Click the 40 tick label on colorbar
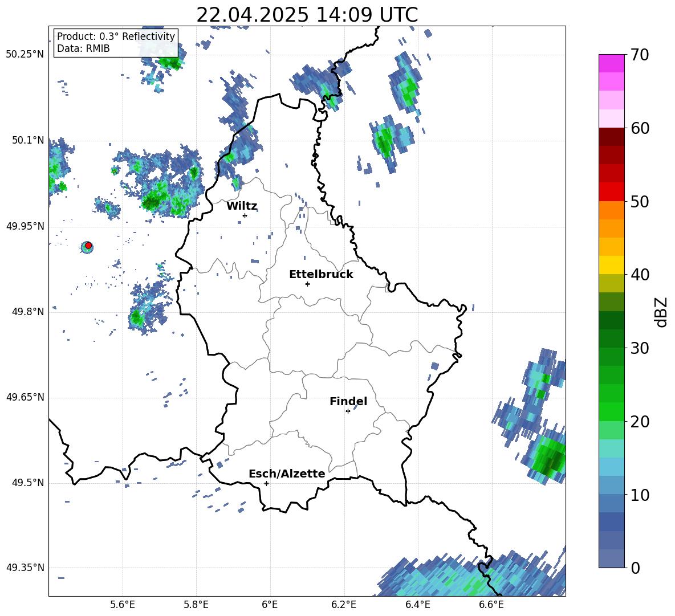The width and height of the screenshot is (675, 616). (x=640, y=275)
